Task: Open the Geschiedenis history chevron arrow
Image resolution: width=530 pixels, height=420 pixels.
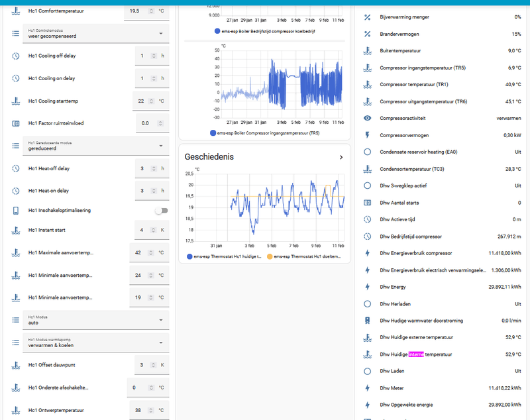Action: click(341, 157)
